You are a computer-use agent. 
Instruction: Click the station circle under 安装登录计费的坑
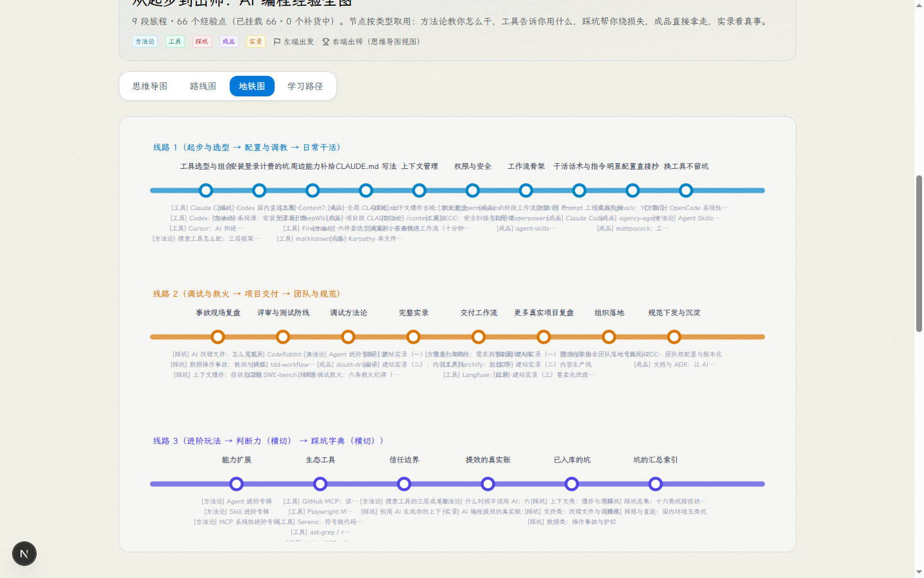tap(259, 190)
